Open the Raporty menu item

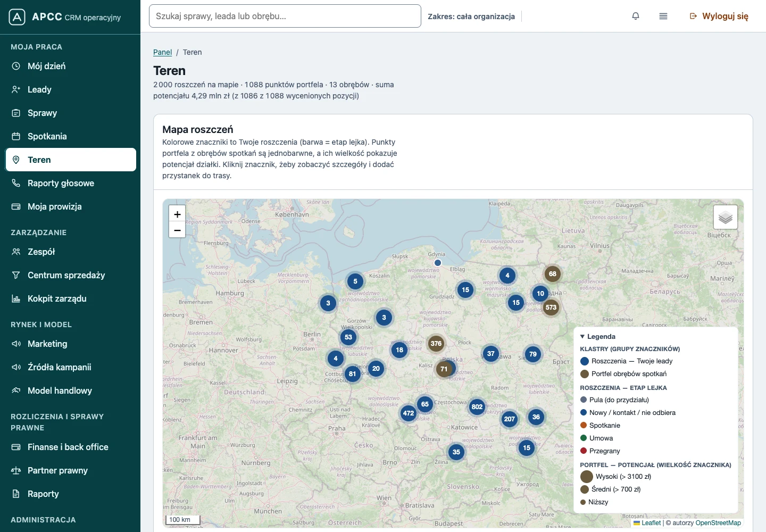point(71,494)
